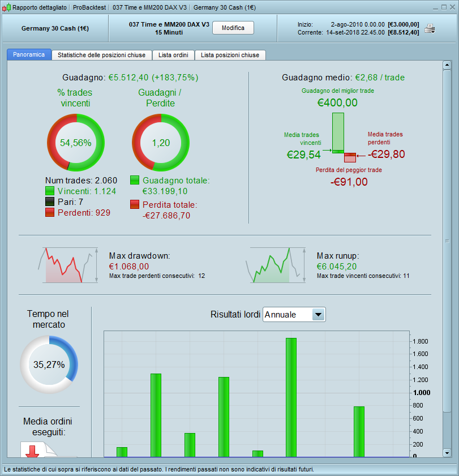Open the Annuale results period dropdown

pyautogui.click(x=294, y=315)
